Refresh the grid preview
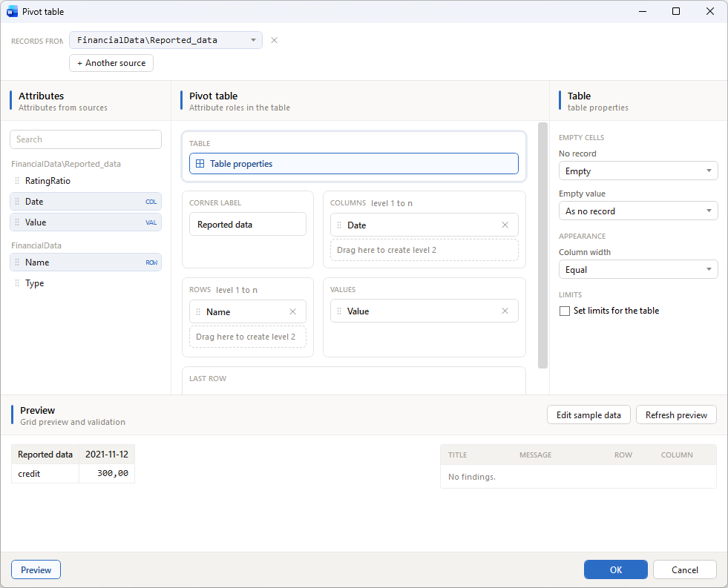This screenshot has width=728, height=588. (676, 415)
